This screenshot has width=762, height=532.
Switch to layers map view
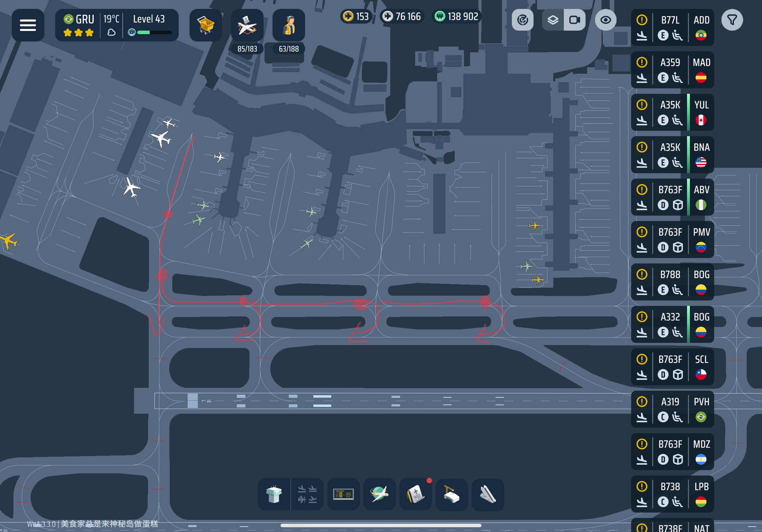pyautogui.click(x=553, y=20)
